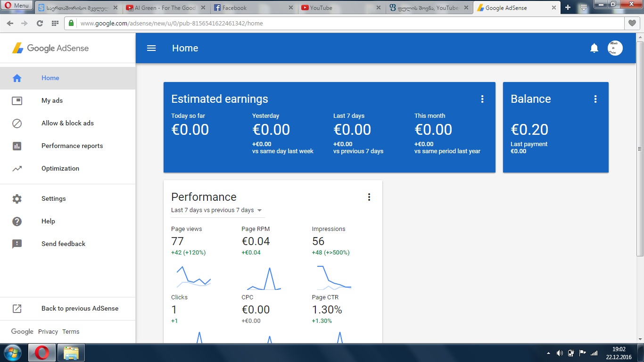Open the Privacy link in footer

click(48, 332)
